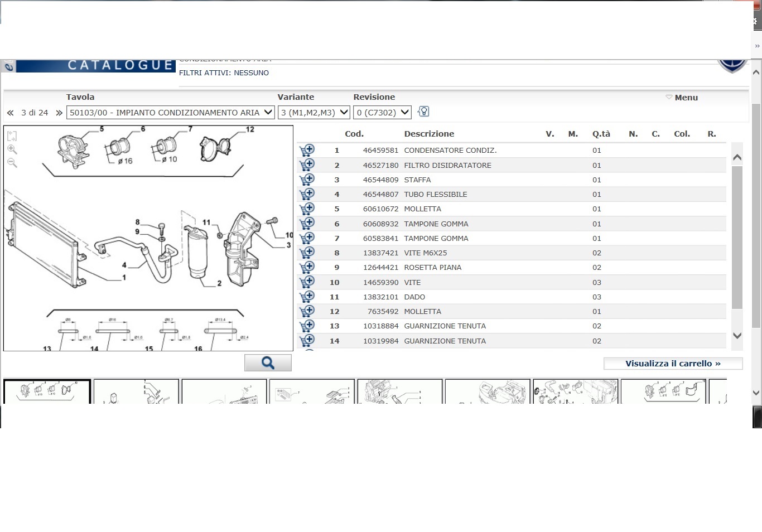Screen dimensions: 762x532
Task: Zoom in on the parts diagram
Action: tap(12, 149)
